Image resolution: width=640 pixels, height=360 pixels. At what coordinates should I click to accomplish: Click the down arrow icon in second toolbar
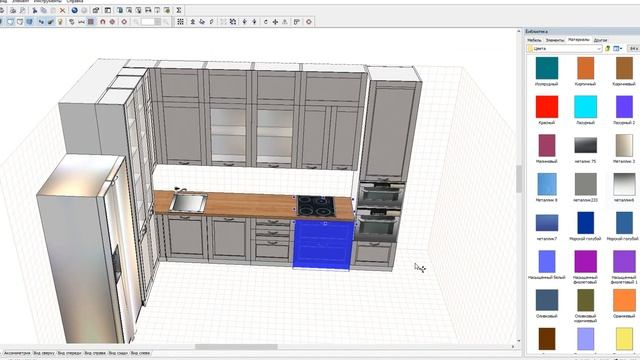coord(244,22)
